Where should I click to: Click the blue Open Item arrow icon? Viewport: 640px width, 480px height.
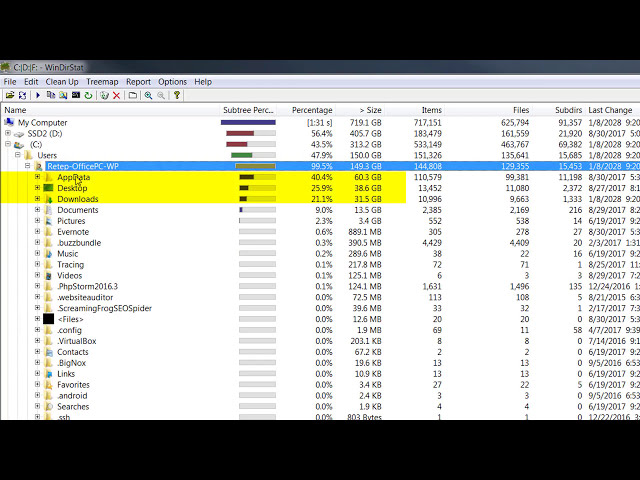click(38, 95)
